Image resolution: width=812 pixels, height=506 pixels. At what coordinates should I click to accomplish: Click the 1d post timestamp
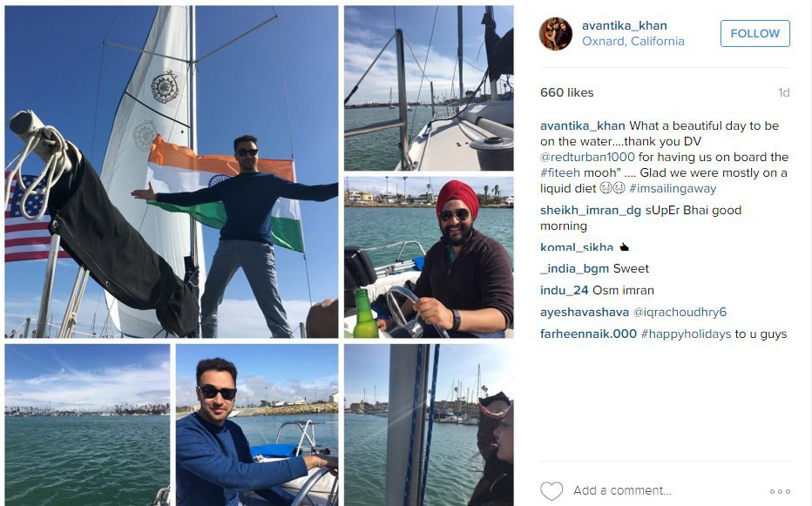pos(783,92)
